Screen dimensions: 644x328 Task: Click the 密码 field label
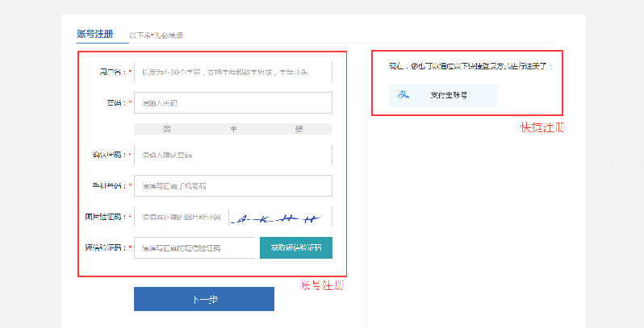[x=115, y=103]
